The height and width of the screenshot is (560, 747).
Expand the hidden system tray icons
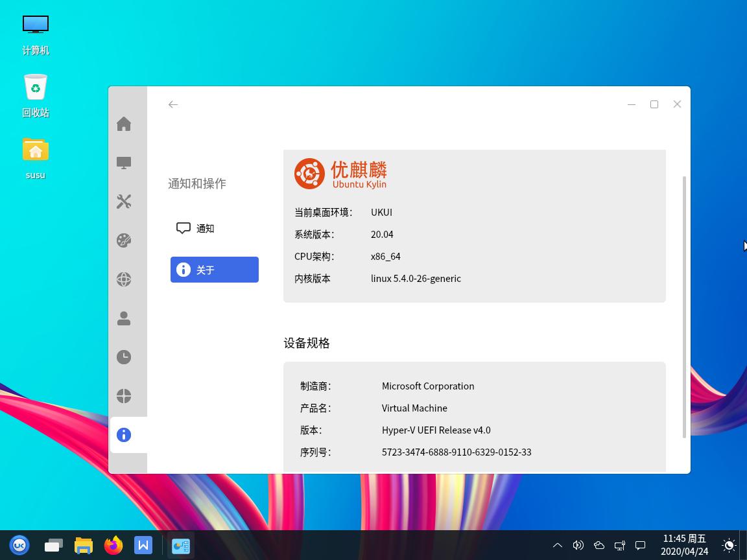[x=557, y=545]
